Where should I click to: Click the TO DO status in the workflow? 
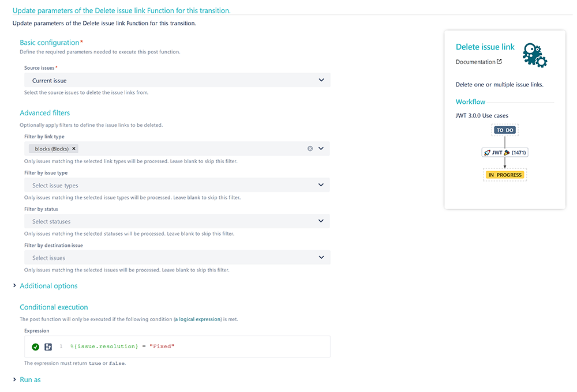click(504, 130)
